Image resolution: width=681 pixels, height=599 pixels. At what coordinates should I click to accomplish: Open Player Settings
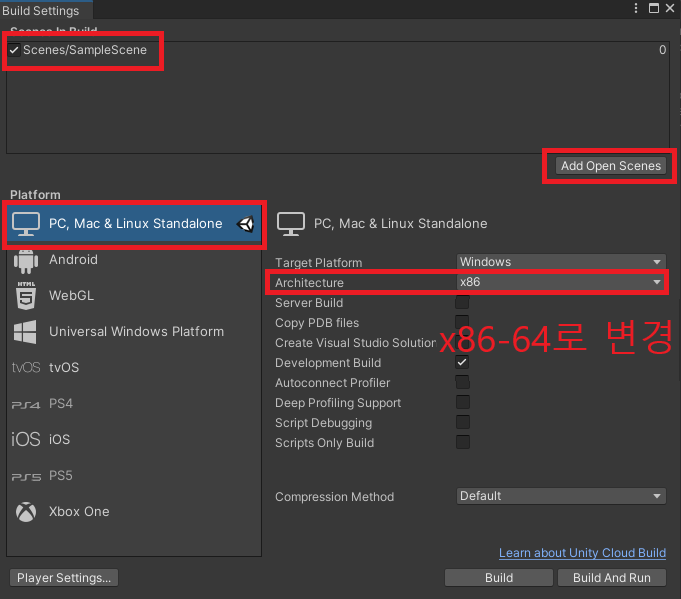64,578
